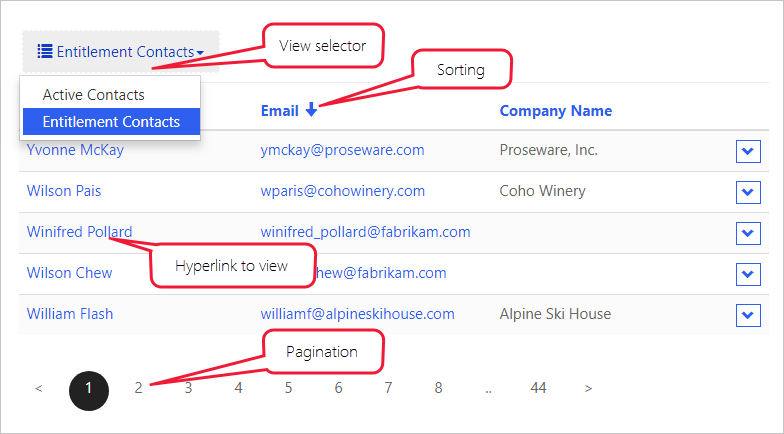Click ymckay@proseware.com email link
Image resolution: width=784 pixels, height=434 pixels.
coord(342,150)
